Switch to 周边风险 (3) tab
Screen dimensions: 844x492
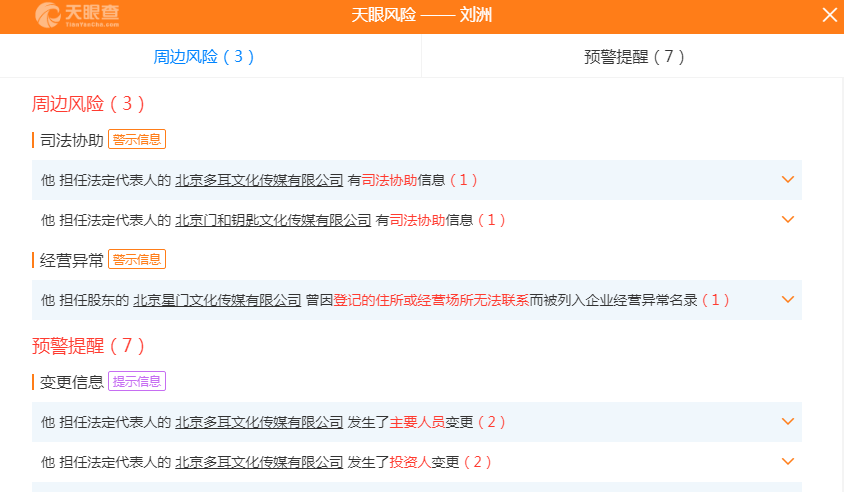pos(203,57)
